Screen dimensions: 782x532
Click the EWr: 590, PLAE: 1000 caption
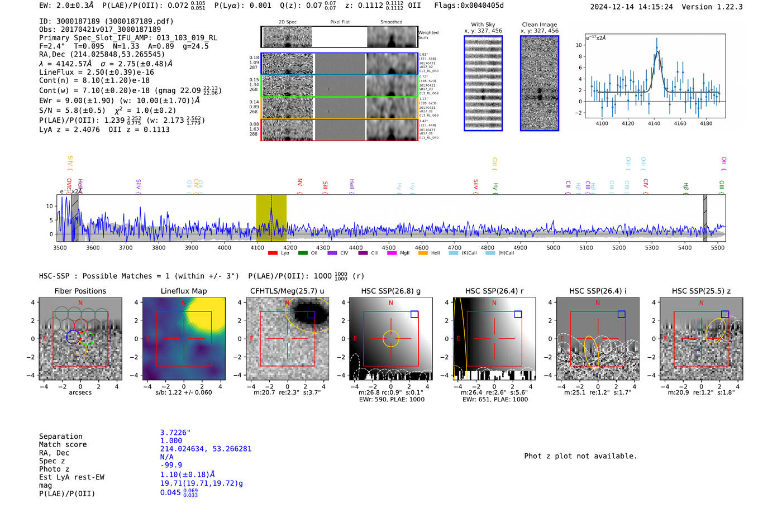pos(392,399)
